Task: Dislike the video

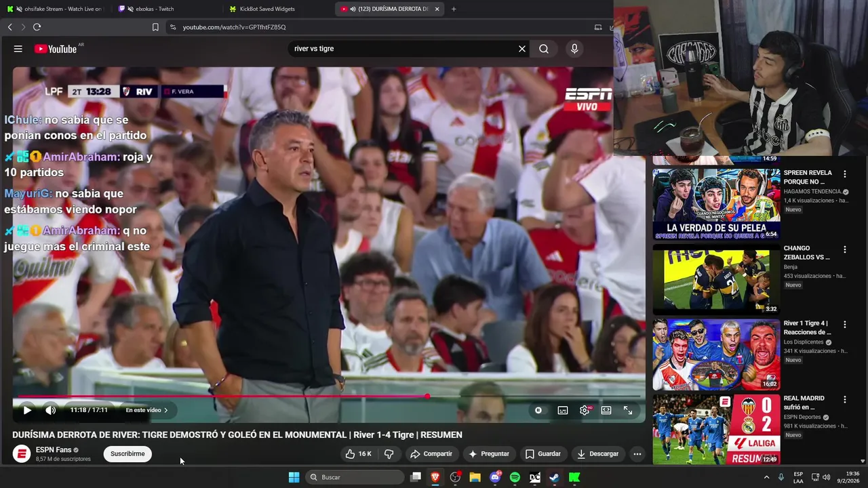Action: [389, 454]
